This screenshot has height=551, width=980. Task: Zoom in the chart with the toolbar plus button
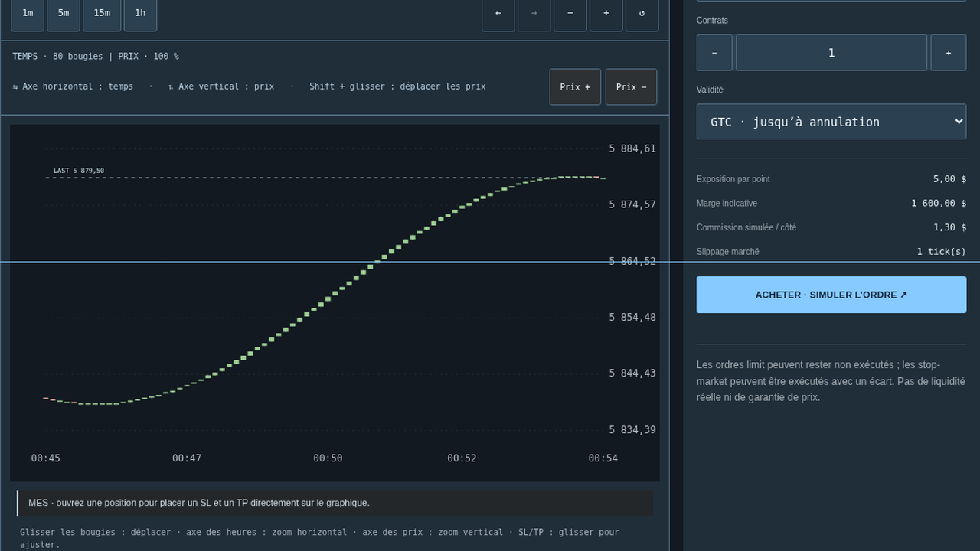tap(606, 13)
